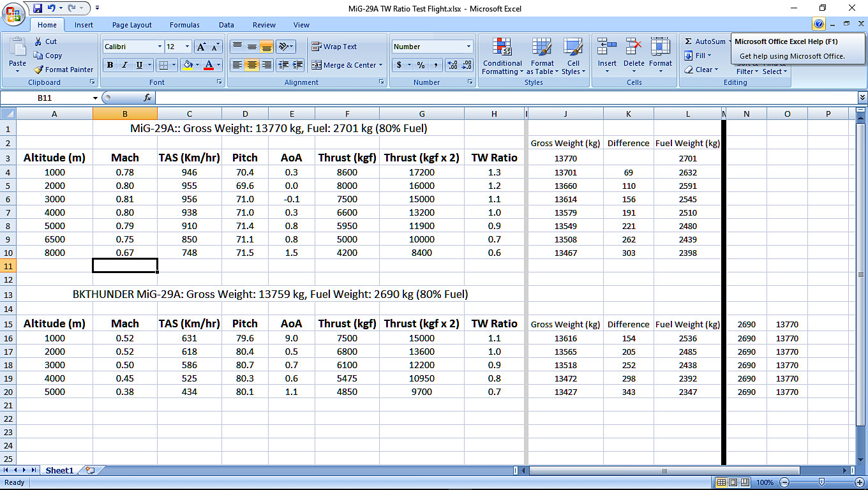Expand the Name Box dropdown arrow
868x490 pixels.
pos(96,98)
